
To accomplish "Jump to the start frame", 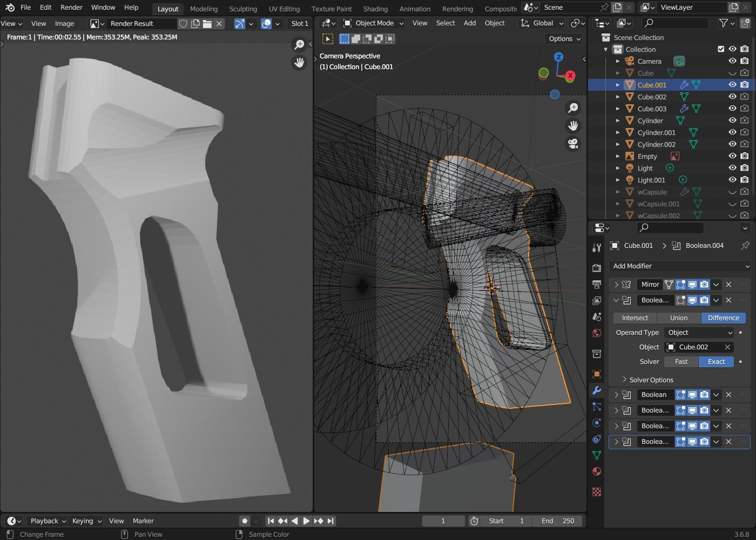I will 271,521.
